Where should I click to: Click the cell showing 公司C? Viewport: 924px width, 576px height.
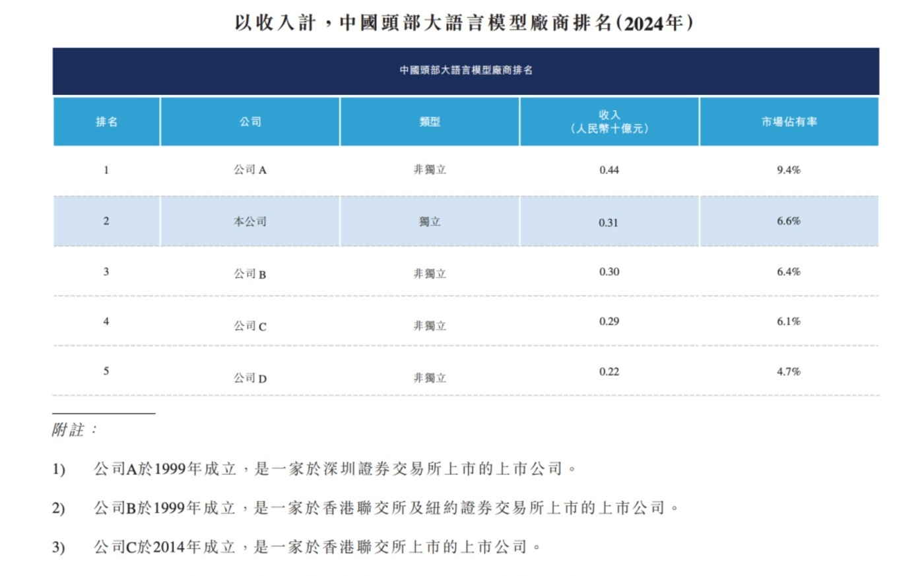tap(249, 323)
